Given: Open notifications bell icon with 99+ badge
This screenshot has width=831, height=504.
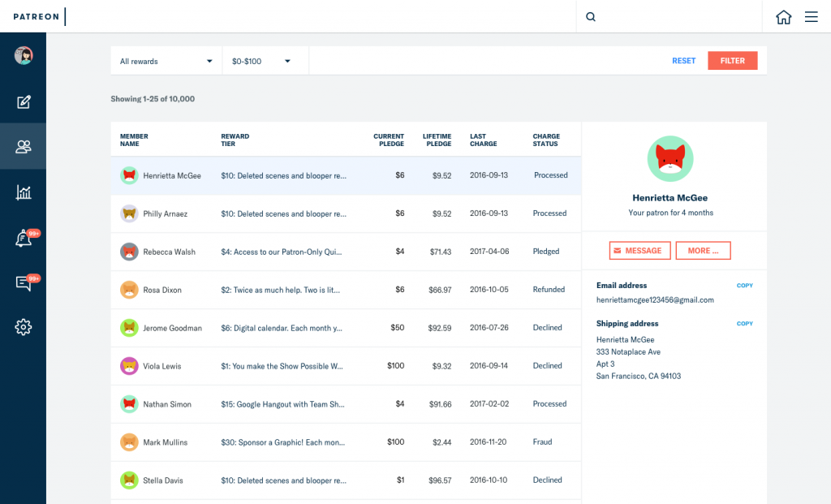Looking at the screenshot, I should (25, 238).
